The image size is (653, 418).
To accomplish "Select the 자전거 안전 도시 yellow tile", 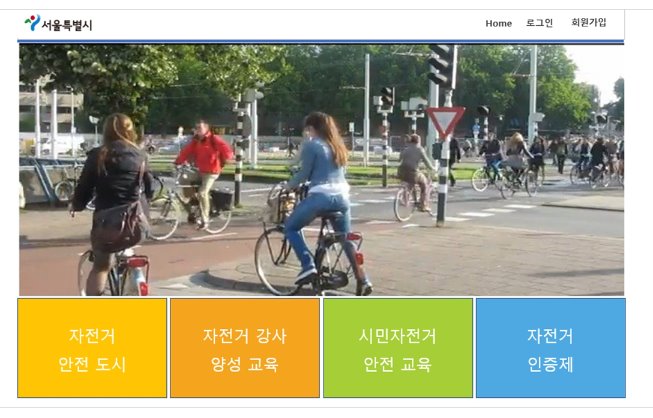I will [x=92, y=348].
